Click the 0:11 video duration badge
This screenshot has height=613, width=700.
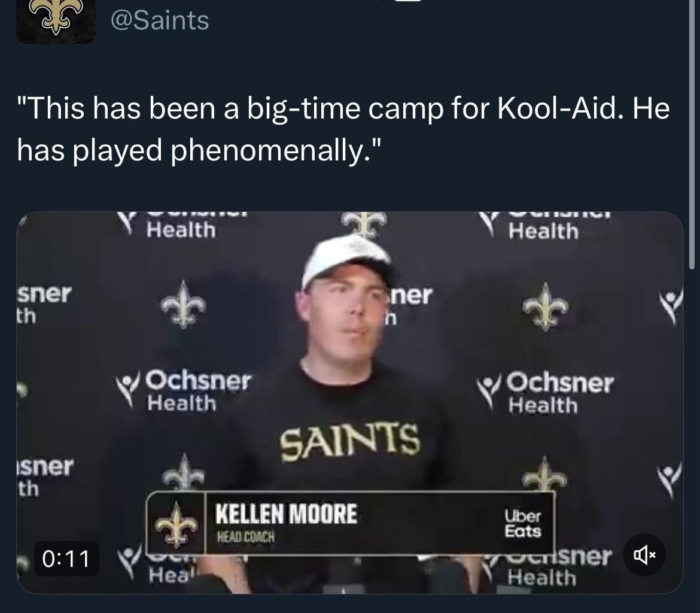[x=66, y=559]
